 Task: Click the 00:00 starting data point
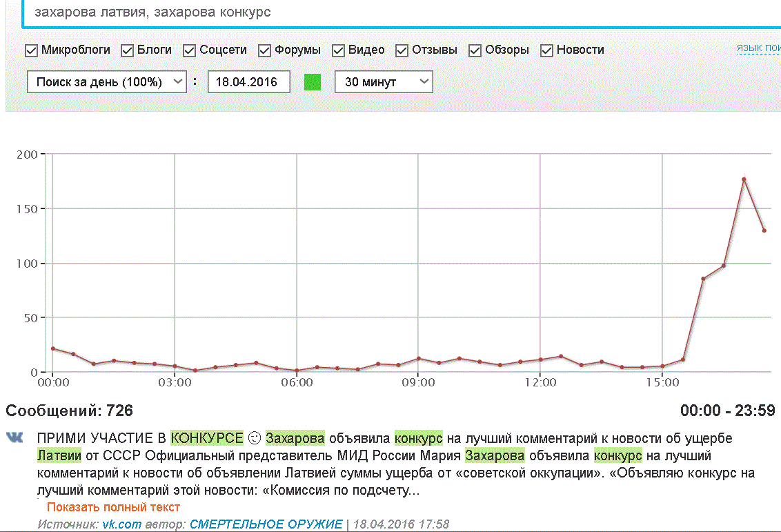pyautogui.click(x=53, y=348)
